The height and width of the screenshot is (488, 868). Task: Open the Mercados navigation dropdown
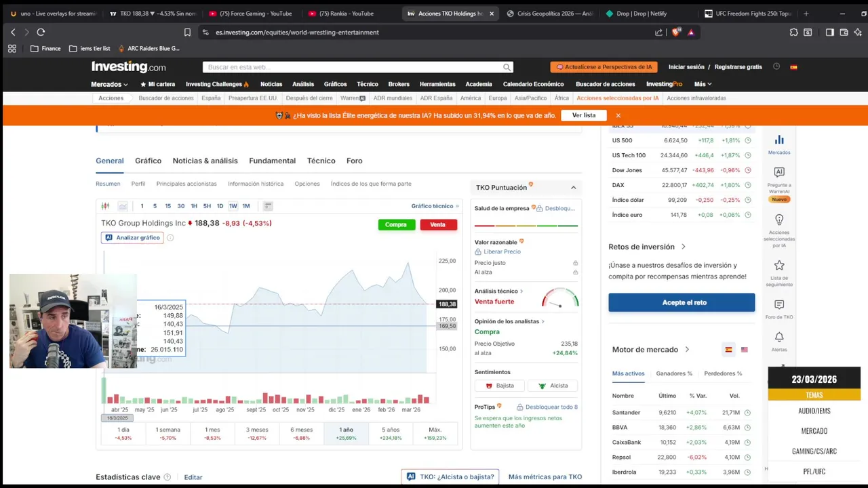(109, 84)
